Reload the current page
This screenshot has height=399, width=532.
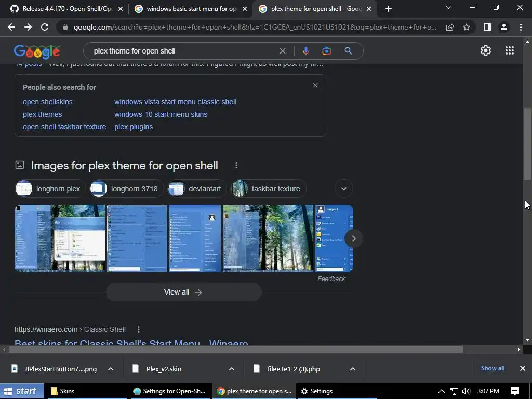(45, 27)
